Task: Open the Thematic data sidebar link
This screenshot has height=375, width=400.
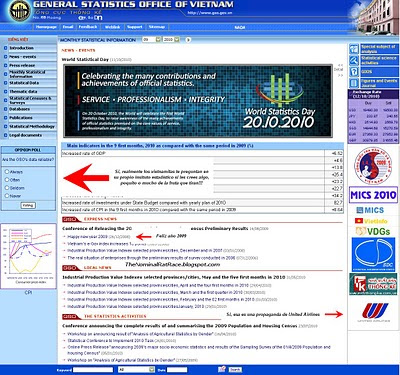Action: 23,91
